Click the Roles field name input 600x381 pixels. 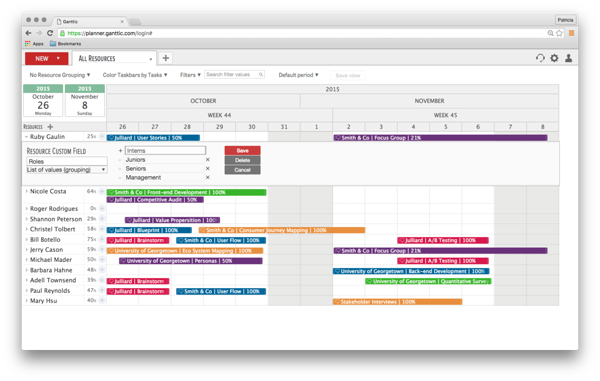[67, 161]
